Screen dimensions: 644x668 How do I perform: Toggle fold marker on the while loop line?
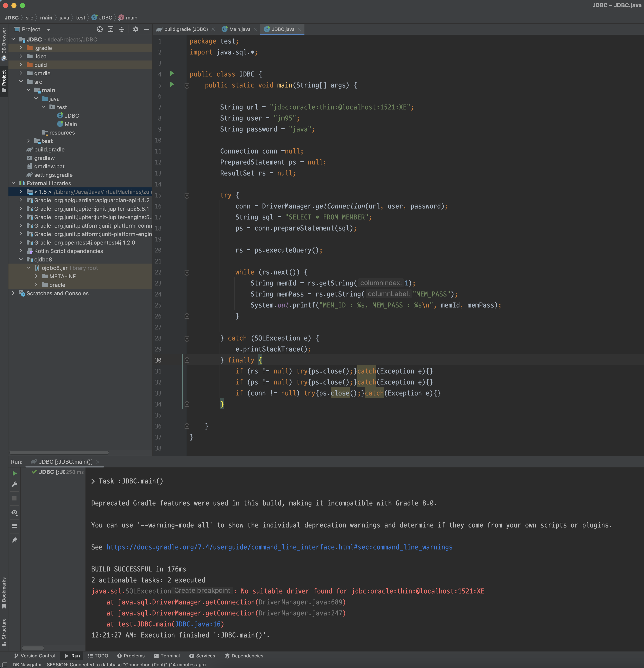187,272
